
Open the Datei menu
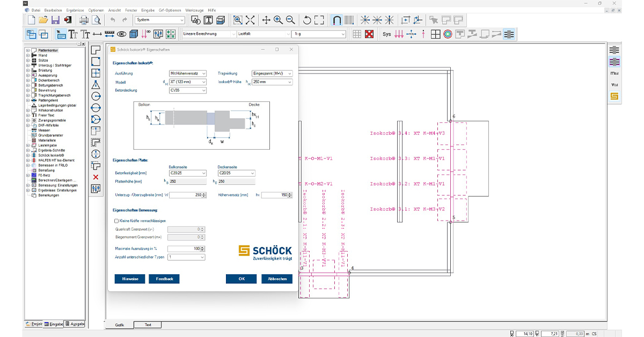[x=36, y=10]
